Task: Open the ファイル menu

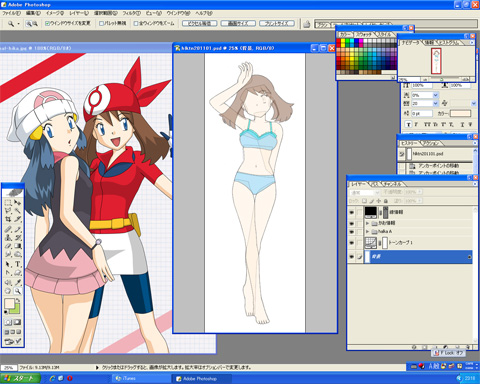Action: pyautogui.click(x=12, y=13)
